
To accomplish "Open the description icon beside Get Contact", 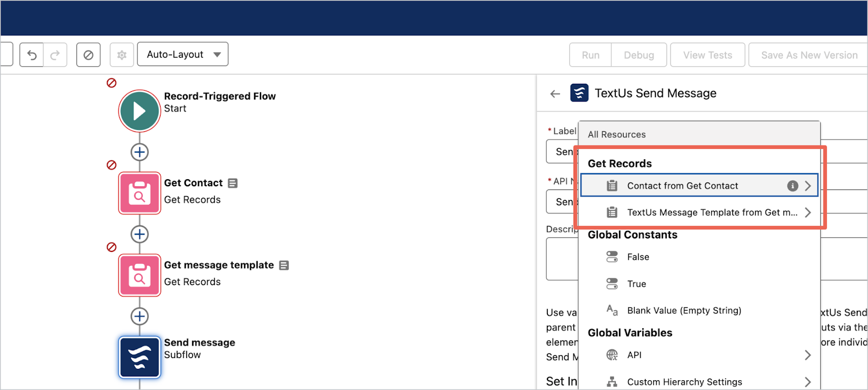I will click(x=233, y=183).
